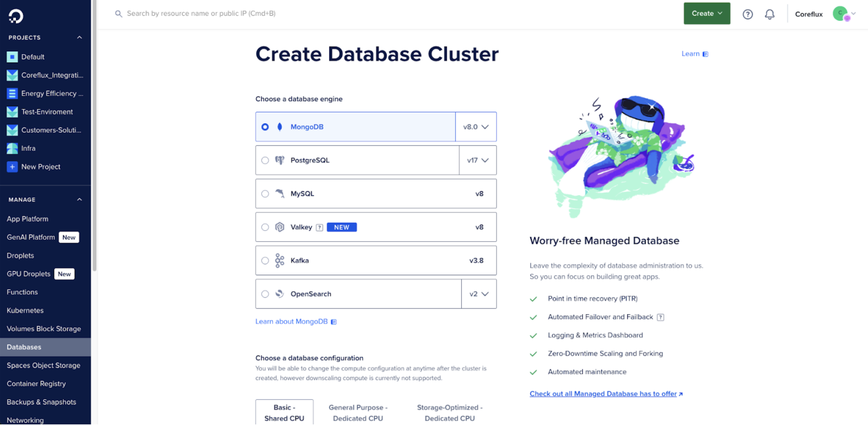This screenshot has width=868, height=426.
Task: Click the MySQL dolphin icon
Action: pyautogui.click(x=280, y=194)
